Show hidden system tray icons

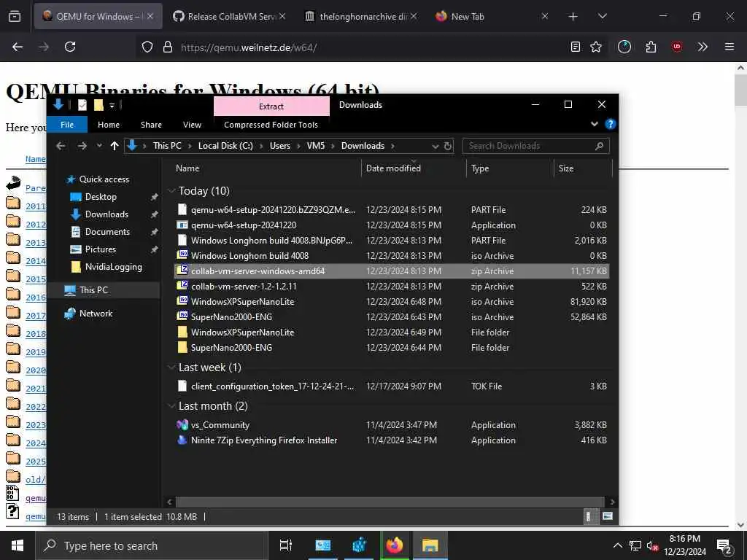(x=617, y=545)
